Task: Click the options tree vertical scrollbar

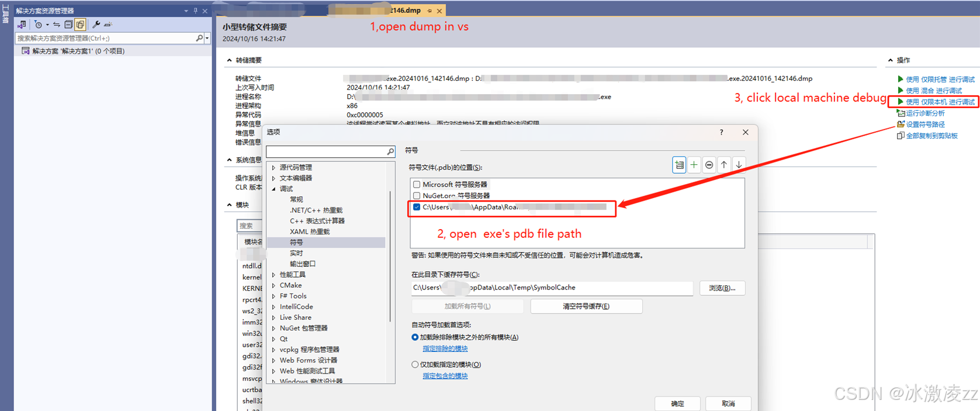Action: click(x=390, y=257)
